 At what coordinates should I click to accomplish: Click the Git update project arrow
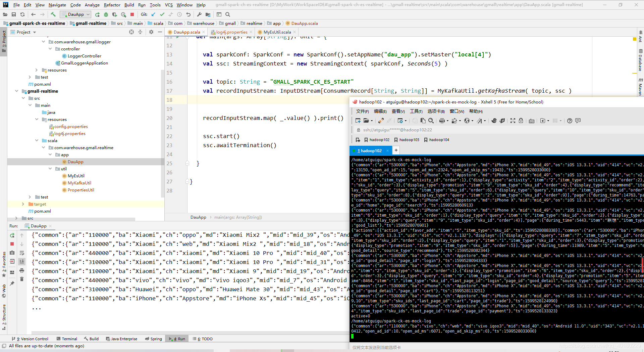[x=153, y=14]
